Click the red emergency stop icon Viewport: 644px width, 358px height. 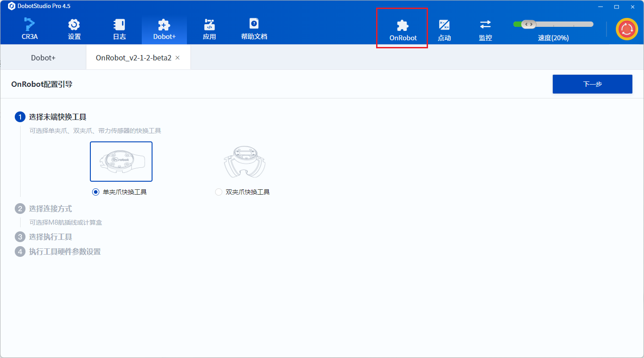627,29
